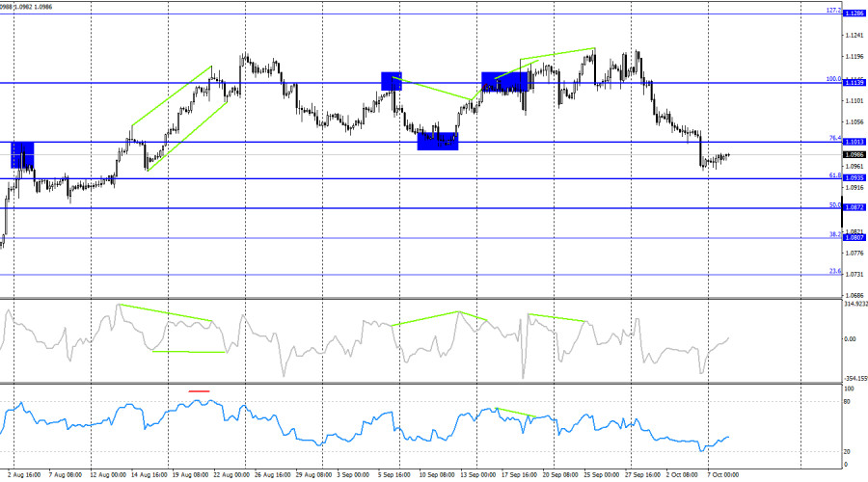The width and height of the screenshot is (868, 482).
Task: Click the 25 Sep 00:00 date label
Action: tap(602, 475)
